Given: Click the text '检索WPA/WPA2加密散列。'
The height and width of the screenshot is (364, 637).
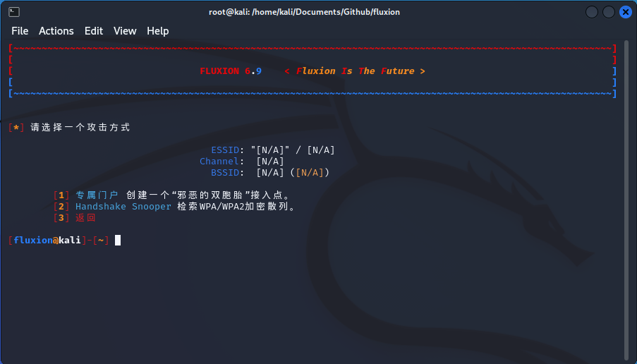Looking at the screenshot, I should [x=236, y=207].
